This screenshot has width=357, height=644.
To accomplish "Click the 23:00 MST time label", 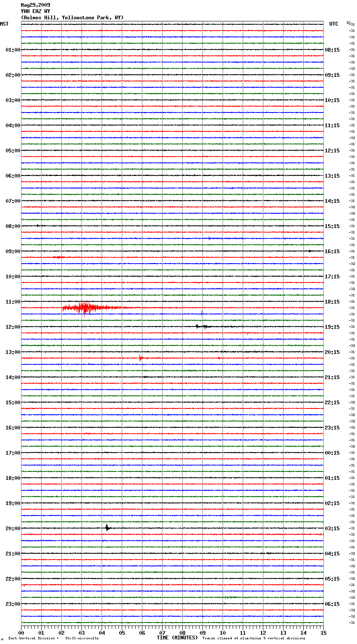I will coord(13,604).
